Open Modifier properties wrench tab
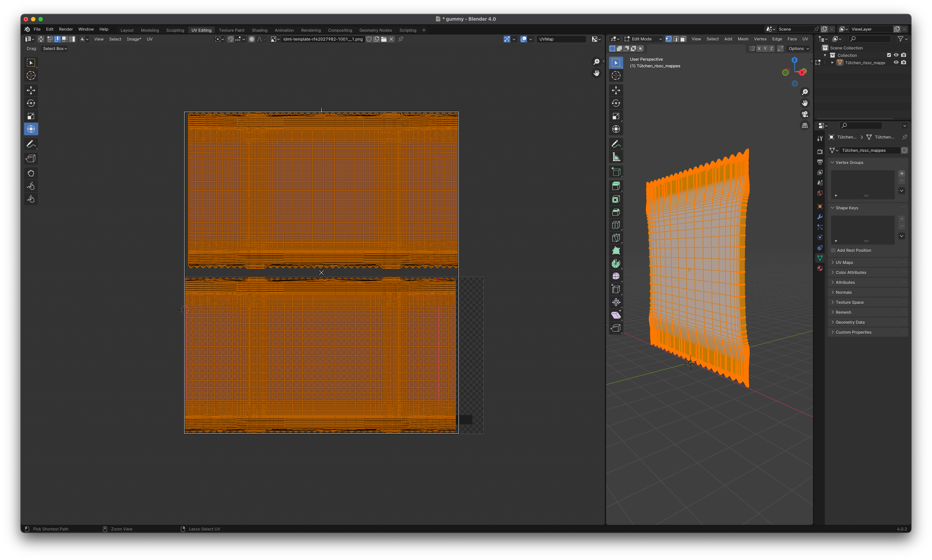 (x=819, y=217)
